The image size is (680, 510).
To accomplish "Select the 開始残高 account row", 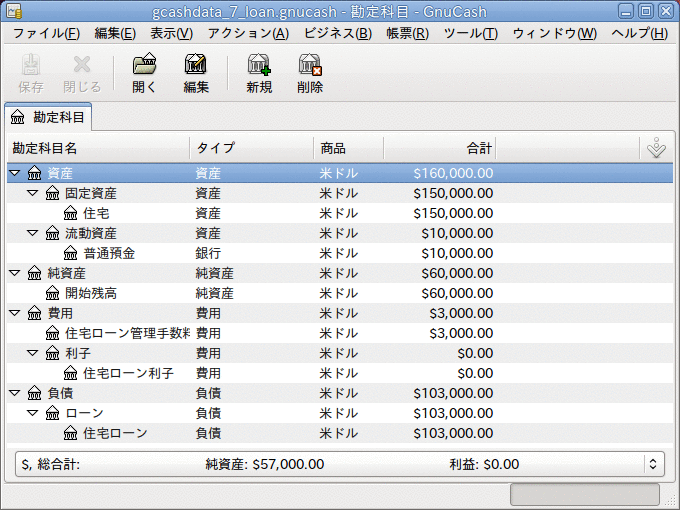I will tap(91, 293).
